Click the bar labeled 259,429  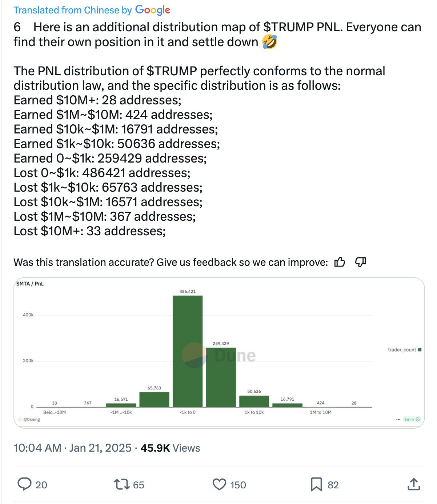coord(221,377)
